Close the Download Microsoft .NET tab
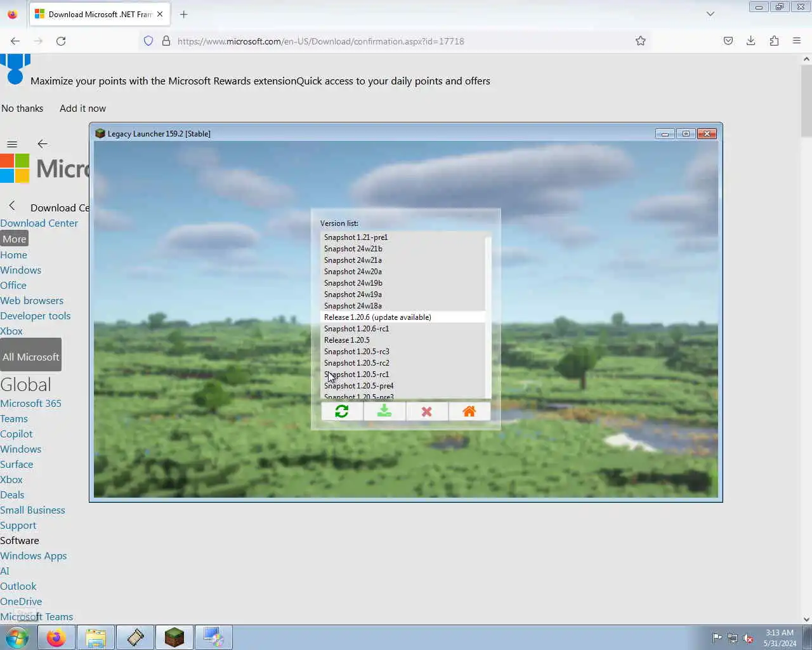 (x=160, y=14)
